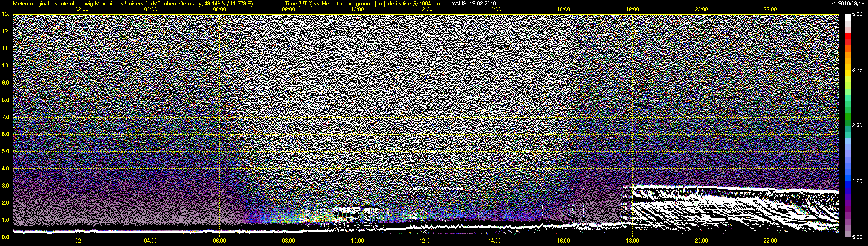Select the 06:00 tick label on the bottom axis
Viewport: 868px width, 246px height.
click(219, 241)
